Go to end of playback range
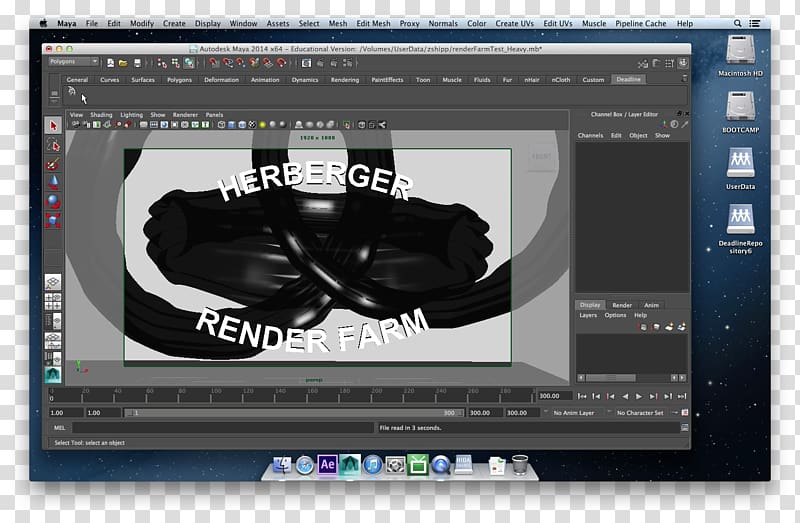The width and height of the screenshot is (800, 523). tap(682, 396)
